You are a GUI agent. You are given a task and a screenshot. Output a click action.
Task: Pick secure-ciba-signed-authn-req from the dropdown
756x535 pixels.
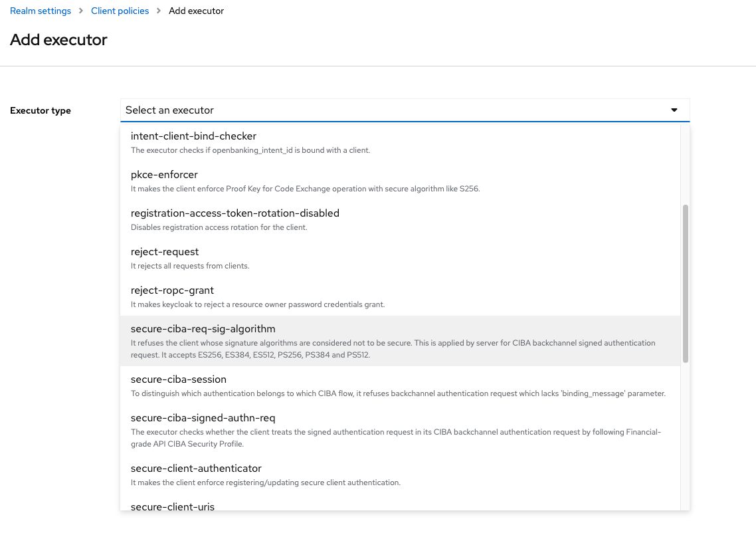point(203,417)
